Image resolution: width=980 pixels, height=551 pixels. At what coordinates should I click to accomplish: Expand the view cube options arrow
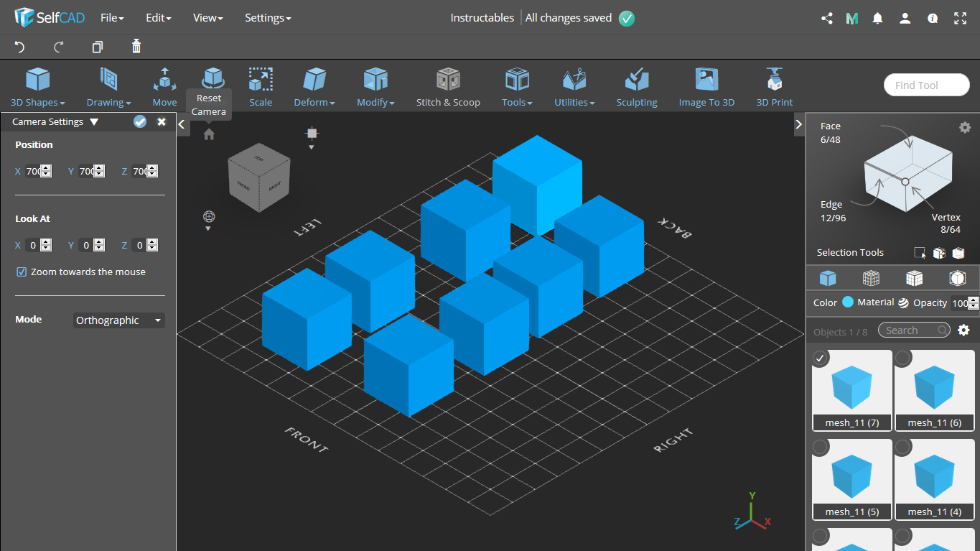[312, 147]
